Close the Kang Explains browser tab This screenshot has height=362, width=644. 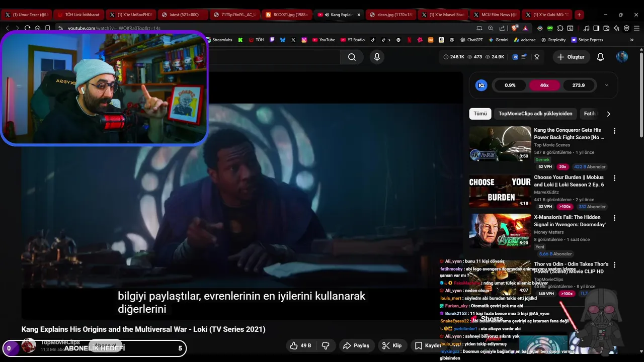(x=359, y=15)
